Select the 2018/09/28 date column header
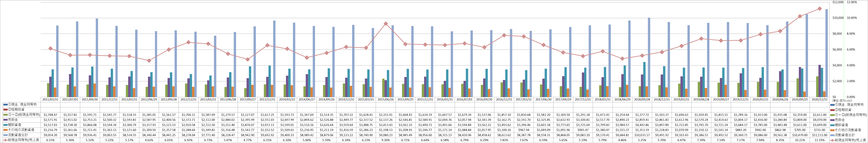This screenshot has height=143, width=868. point(642,99)
